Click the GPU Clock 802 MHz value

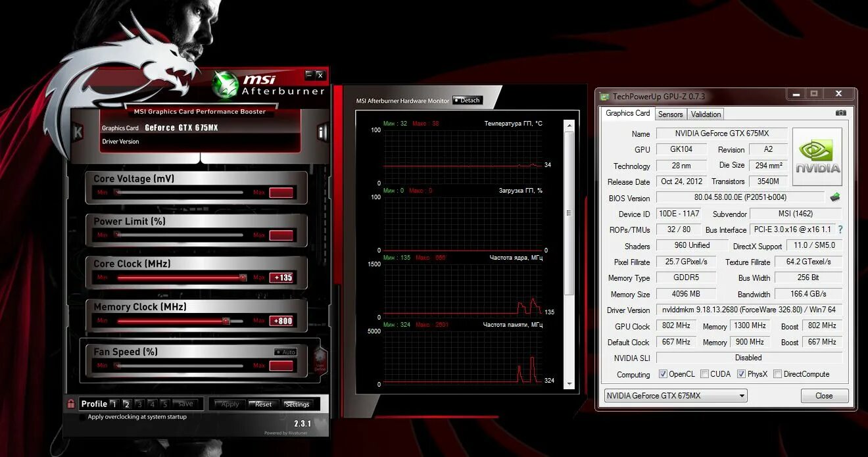click(676, 325)
